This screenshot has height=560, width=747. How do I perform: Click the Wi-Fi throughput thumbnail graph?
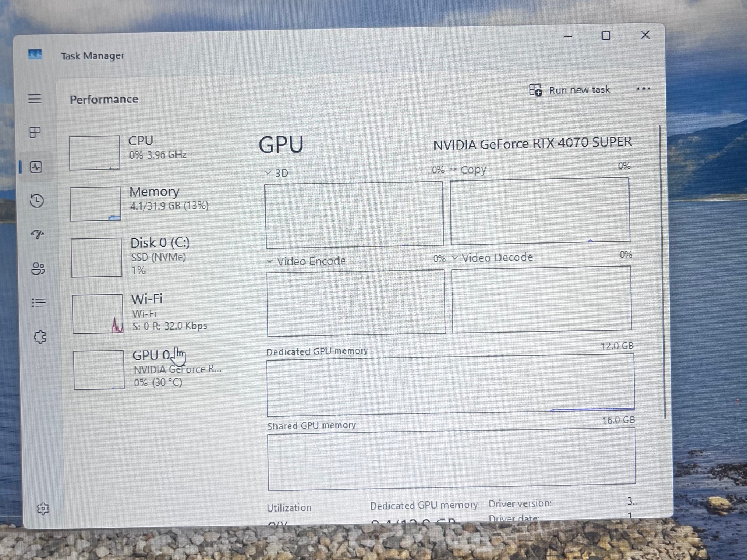[x=97, y=314]
